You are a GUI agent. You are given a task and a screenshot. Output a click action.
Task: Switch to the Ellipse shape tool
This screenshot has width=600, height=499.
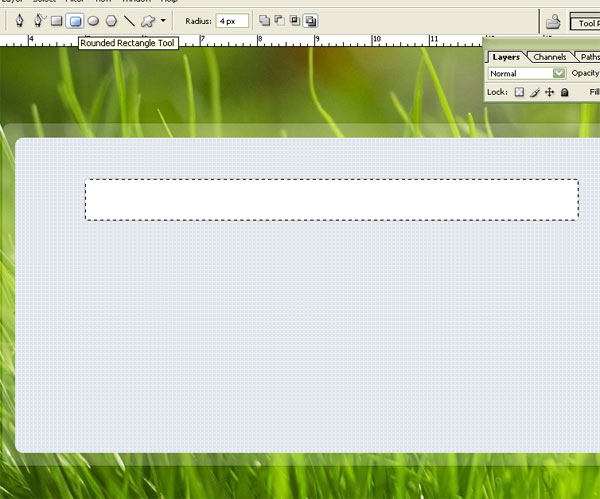pos(93,21)
